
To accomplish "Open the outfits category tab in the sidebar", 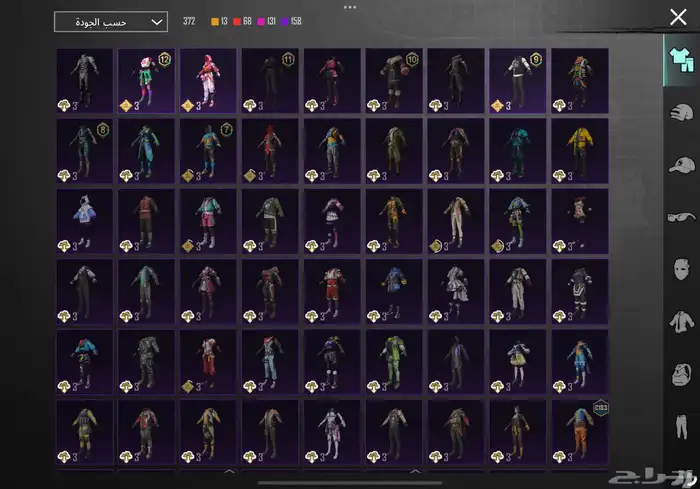I will pos(681,60).
